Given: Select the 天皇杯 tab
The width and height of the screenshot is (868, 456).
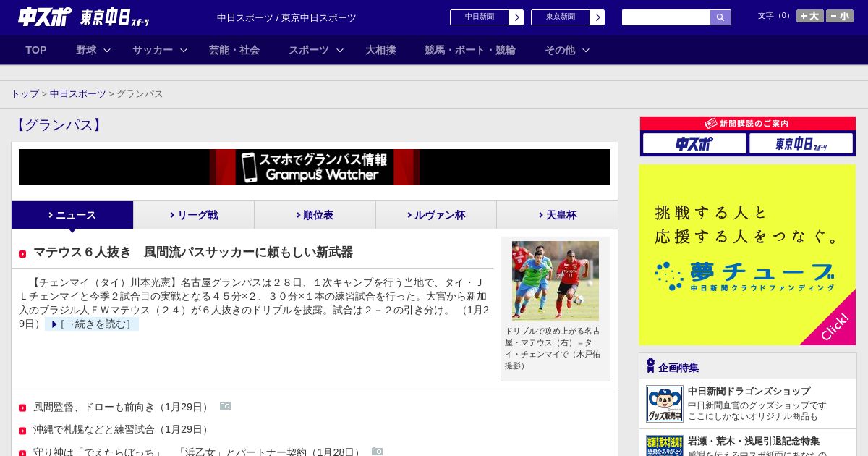Looking at the screenshot, I should pos(557,215).
